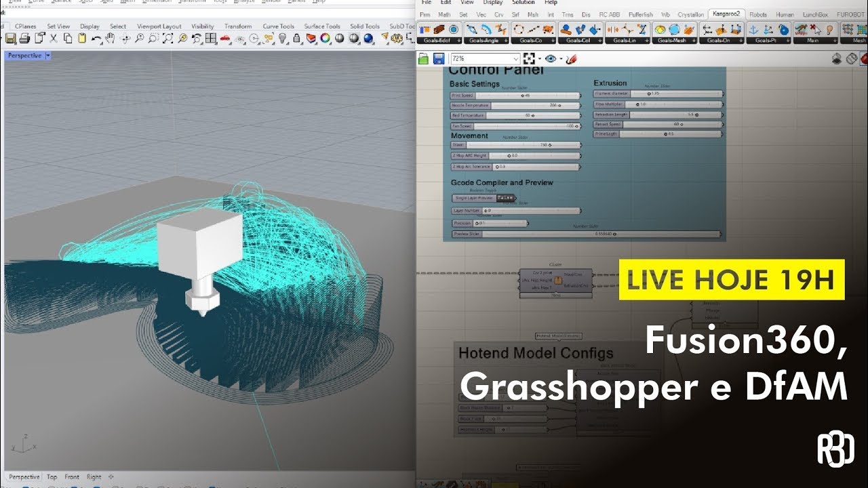
Task: Select the Pan hand tool in Rhino
Action: pos(110,38)
